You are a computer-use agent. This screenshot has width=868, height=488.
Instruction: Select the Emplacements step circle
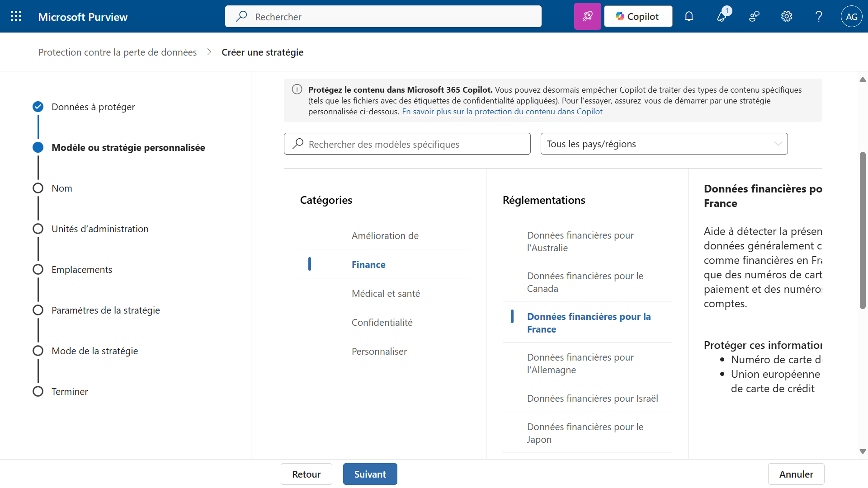tap(38, 270)
